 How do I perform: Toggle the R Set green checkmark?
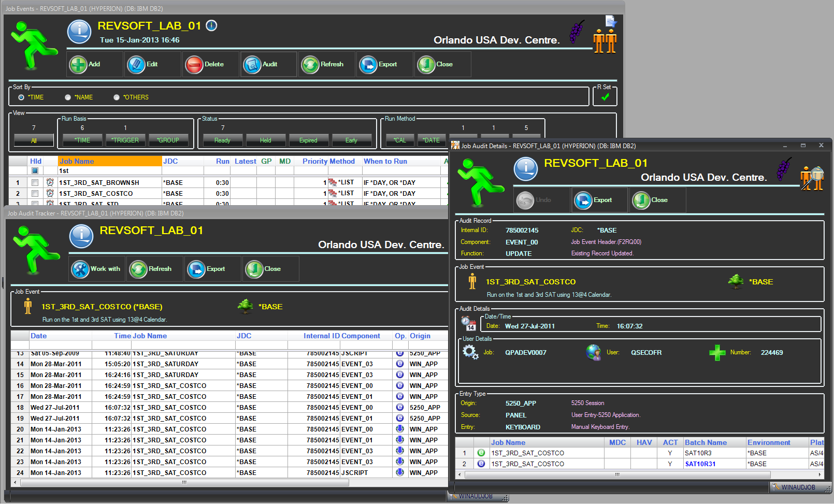(605, 97)
